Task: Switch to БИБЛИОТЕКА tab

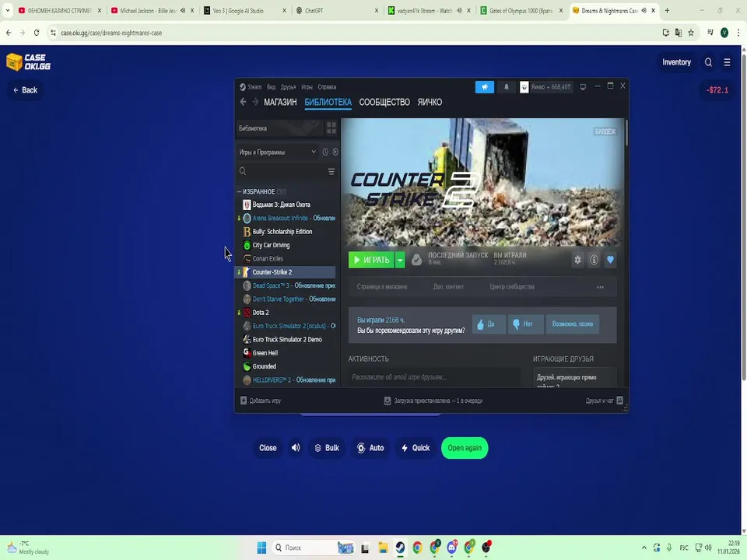Action: 328,102
